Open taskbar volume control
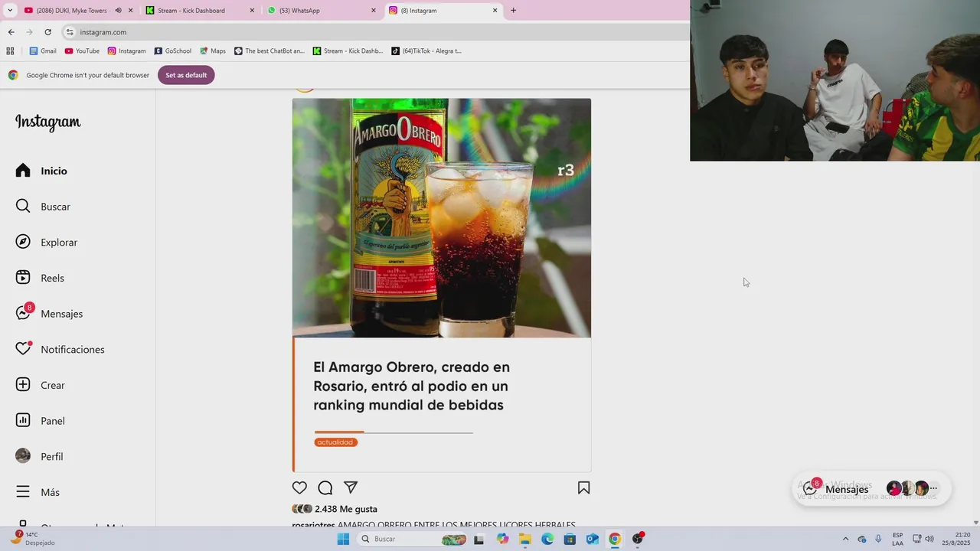 (929, 539)
